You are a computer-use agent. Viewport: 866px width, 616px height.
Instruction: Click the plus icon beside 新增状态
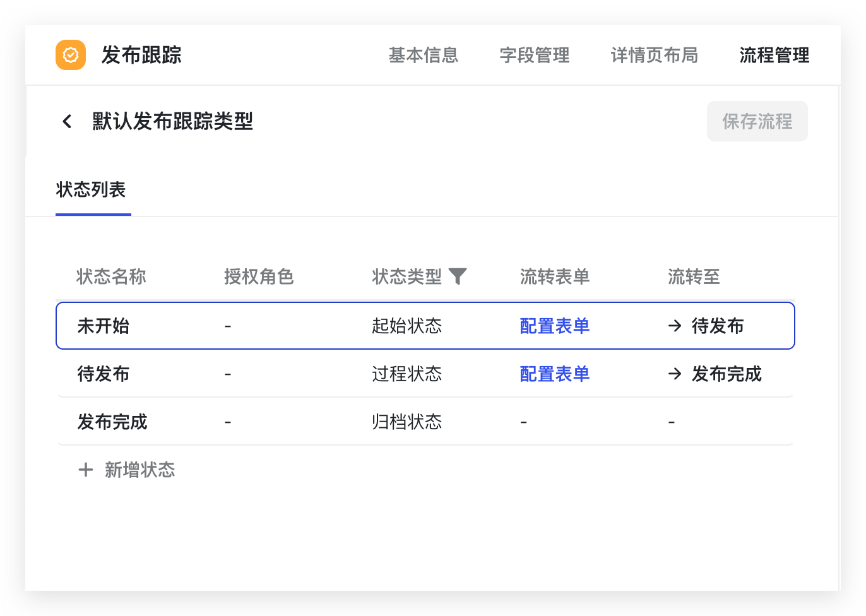[x=86, y=470]
